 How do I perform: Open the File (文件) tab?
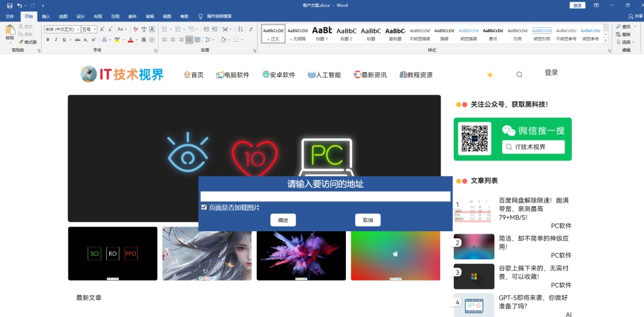click(10, 17)
